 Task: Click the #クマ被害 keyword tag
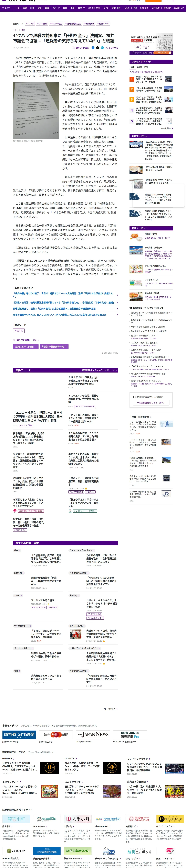42,24
